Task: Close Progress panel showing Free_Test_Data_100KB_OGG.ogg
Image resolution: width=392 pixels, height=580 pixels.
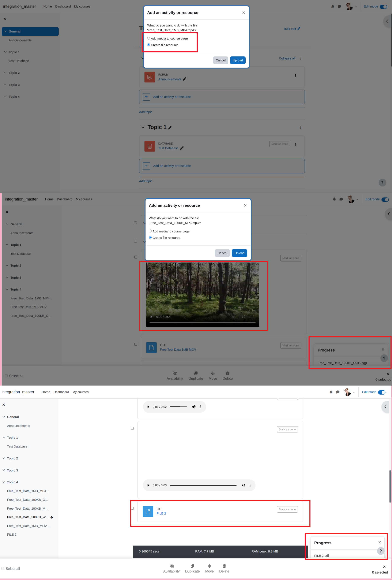Action: tap(383, 349)
